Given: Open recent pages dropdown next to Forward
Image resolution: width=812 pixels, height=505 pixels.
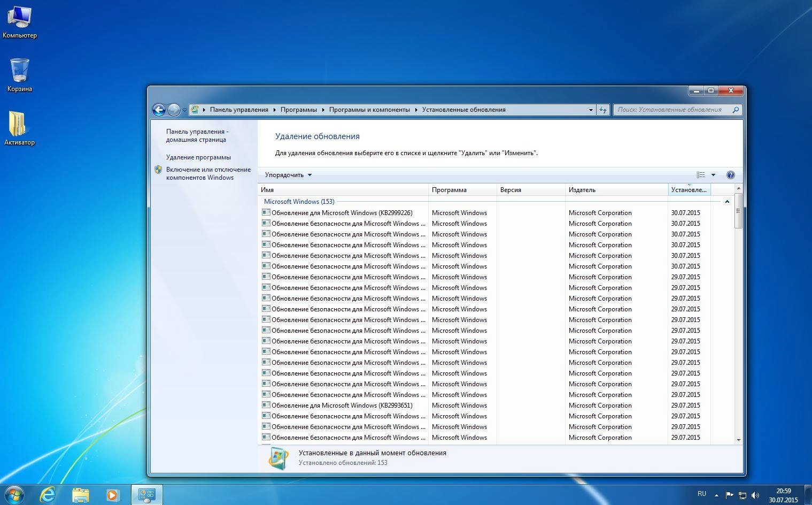Looking at the screenshot, I should tap(184, 110).
